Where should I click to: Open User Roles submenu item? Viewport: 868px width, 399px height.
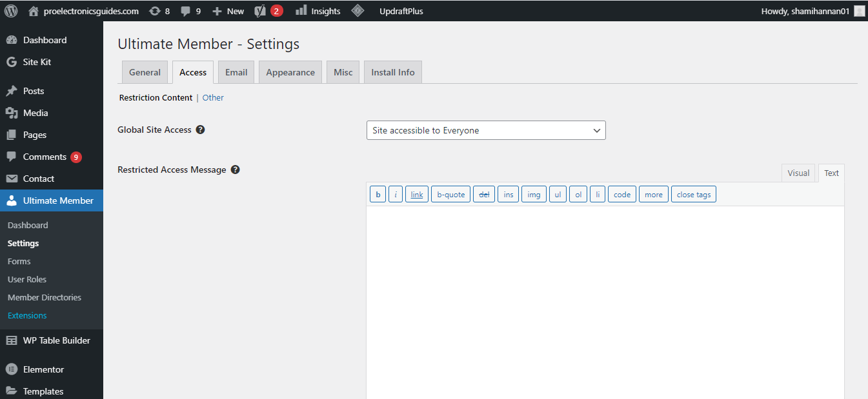(27, 279)
